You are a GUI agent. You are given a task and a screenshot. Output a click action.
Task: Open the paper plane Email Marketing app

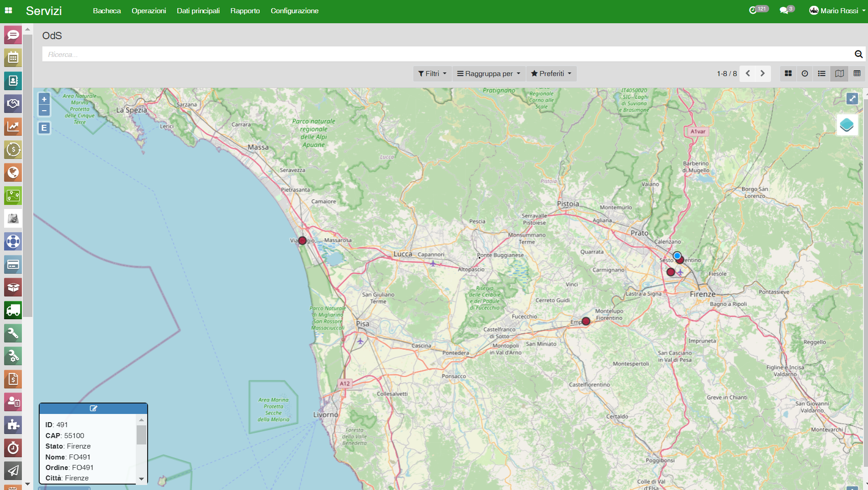[x=13, y=471]
